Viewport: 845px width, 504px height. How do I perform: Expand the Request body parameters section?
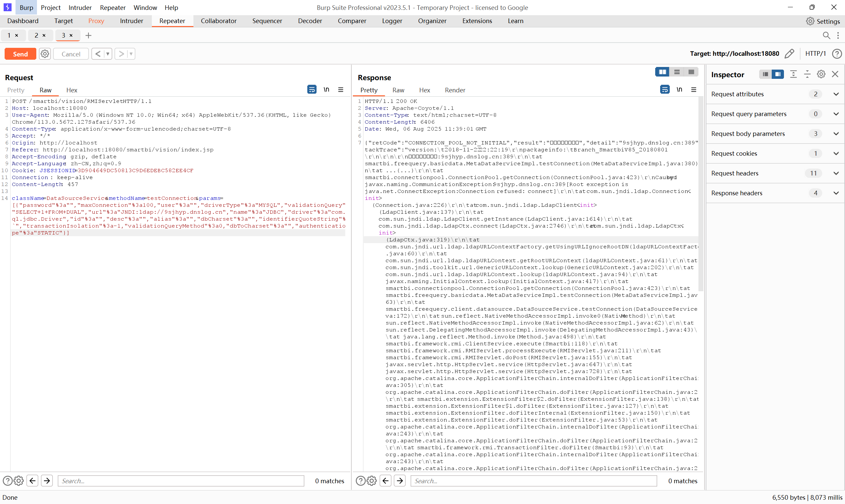(836, 134)
